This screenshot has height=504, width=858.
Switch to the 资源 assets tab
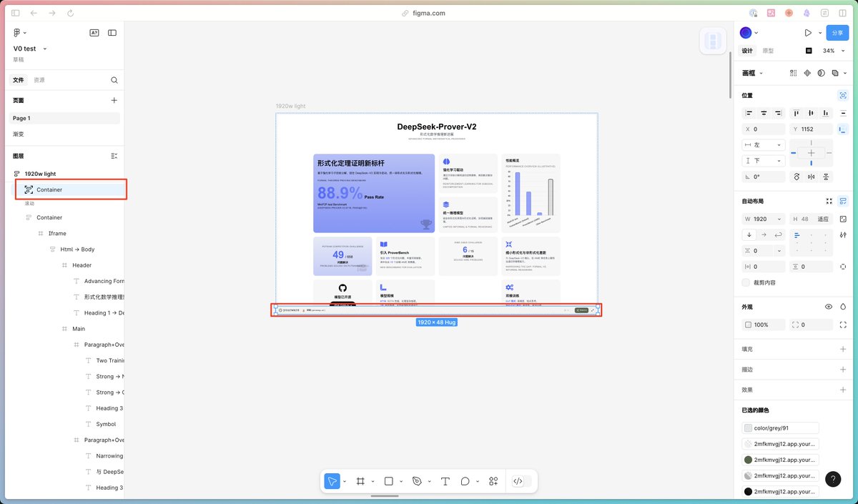(x=39, y=80)
